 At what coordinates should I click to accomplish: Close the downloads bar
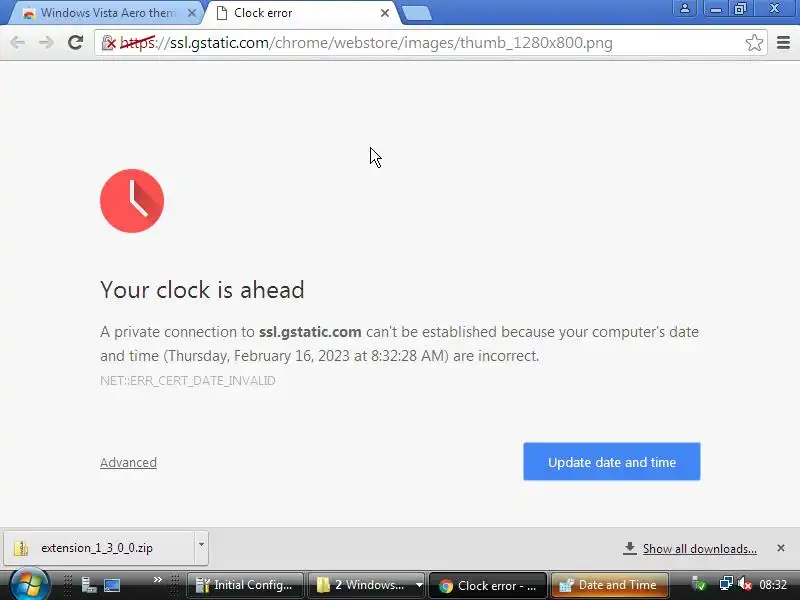click(x=781, y=548)
